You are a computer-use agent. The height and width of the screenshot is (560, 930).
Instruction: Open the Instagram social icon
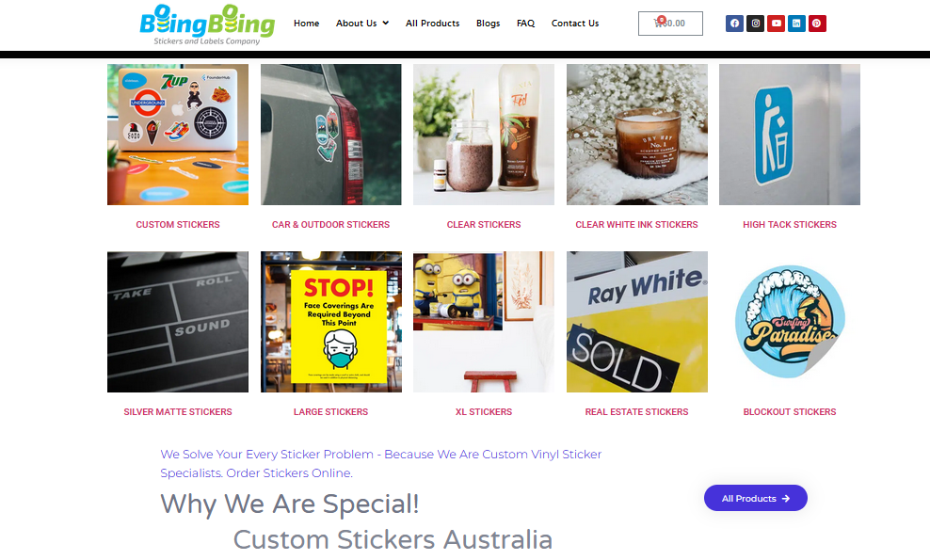point(755,24)
